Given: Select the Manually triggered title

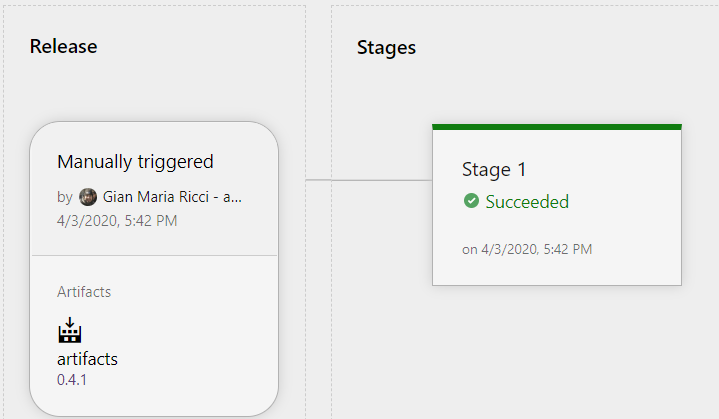Looking at the screenshot, I should 135,162.
